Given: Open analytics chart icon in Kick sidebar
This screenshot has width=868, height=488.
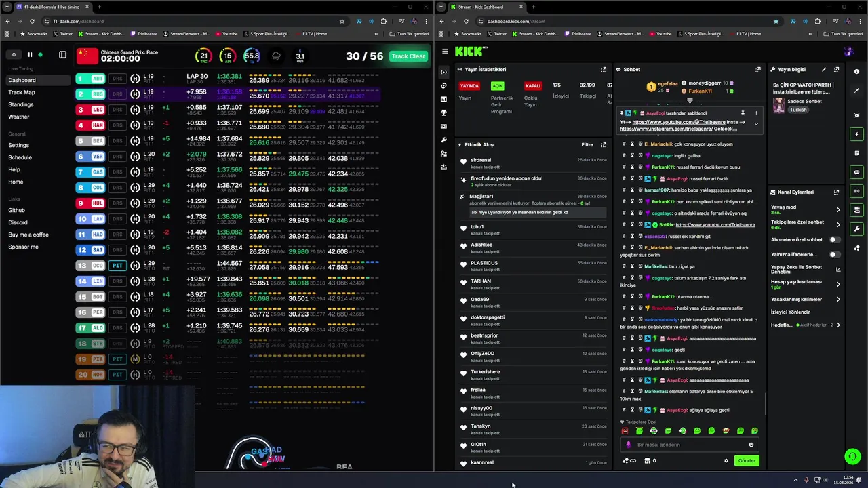Looking at the screenshot, I should click(x=443, y=99).
